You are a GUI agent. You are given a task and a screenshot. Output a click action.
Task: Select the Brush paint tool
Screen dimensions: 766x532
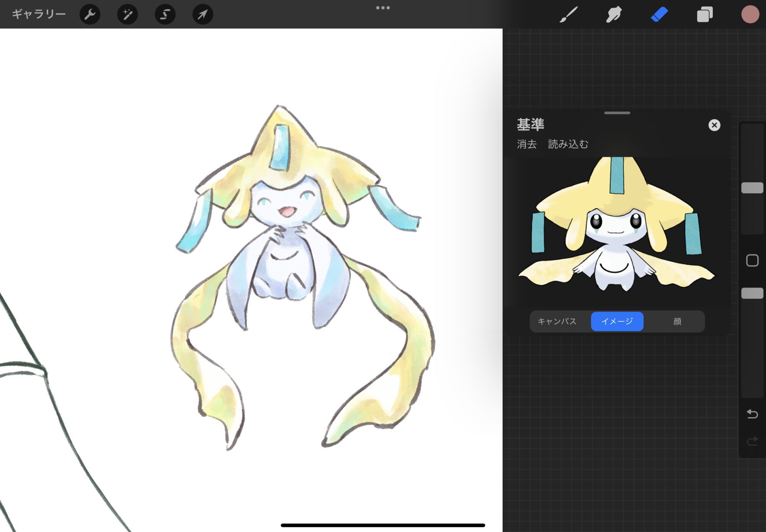pos(568,15)
